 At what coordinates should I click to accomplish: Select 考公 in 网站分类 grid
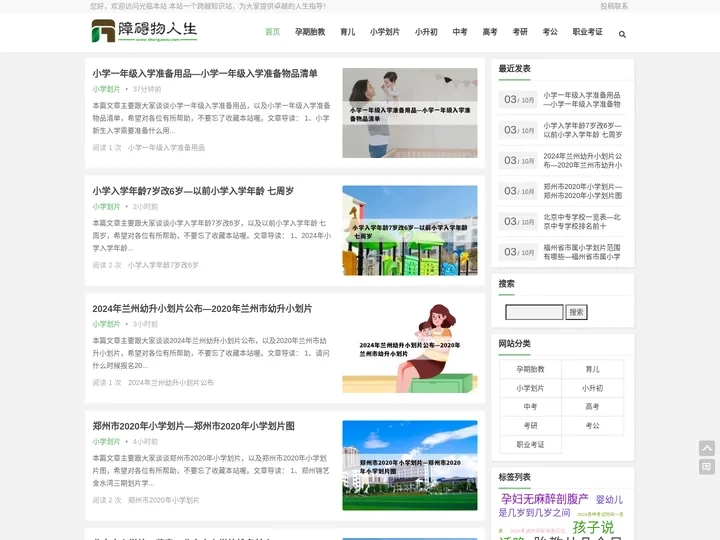pyautogui.click(x=592, y=426)
